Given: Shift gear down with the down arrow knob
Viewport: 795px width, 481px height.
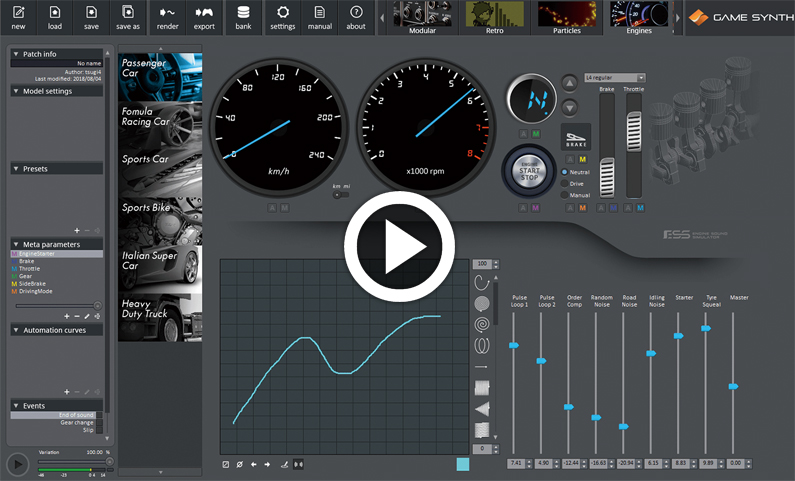Looking at the screenshot, I should click(x=569, y=107).
